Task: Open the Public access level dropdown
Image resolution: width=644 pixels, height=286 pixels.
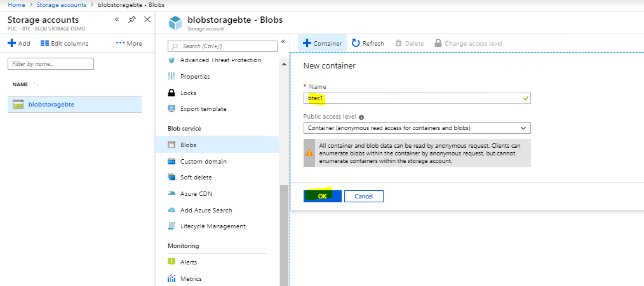Action: pyautogui.click(x=417, y=128)
